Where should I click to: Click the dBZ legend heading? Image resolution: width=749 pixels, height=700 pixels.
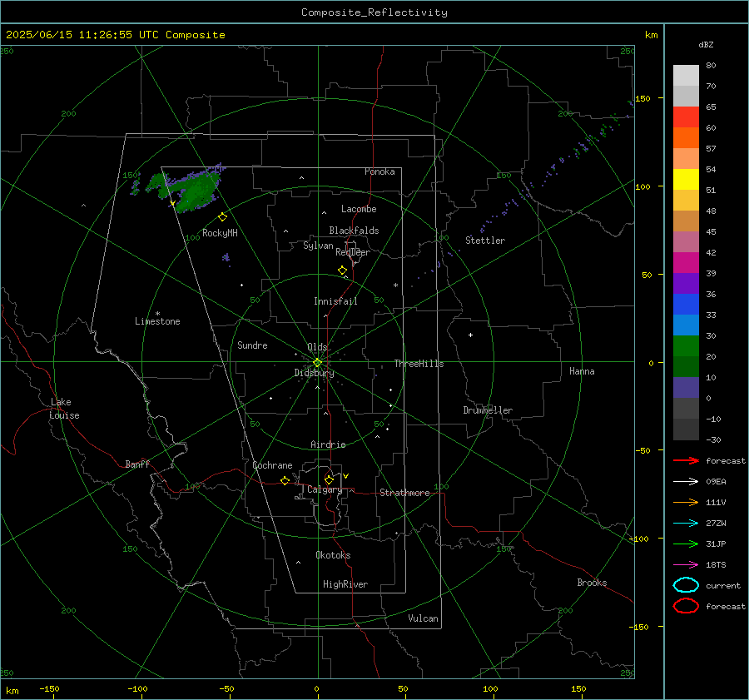tap(706, 44)
